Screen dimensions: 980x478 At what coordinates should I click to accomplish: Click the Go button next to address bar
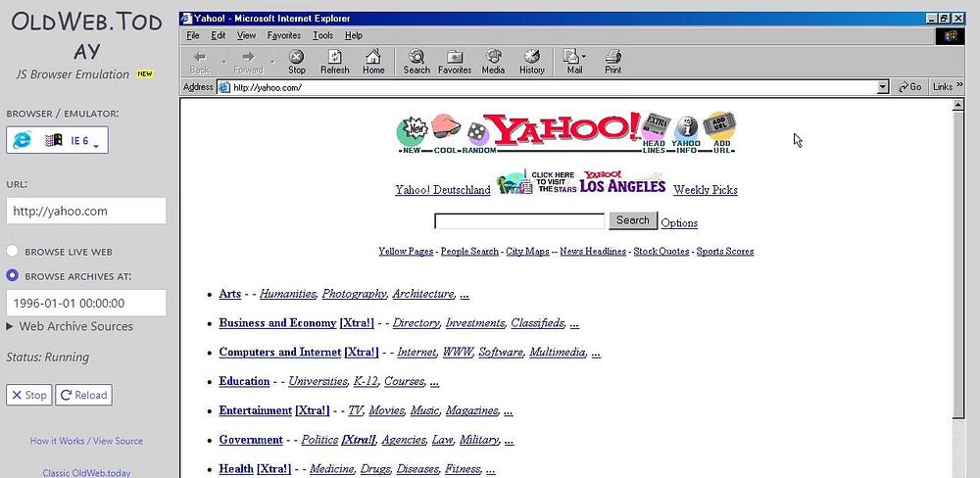pos(909,87)
